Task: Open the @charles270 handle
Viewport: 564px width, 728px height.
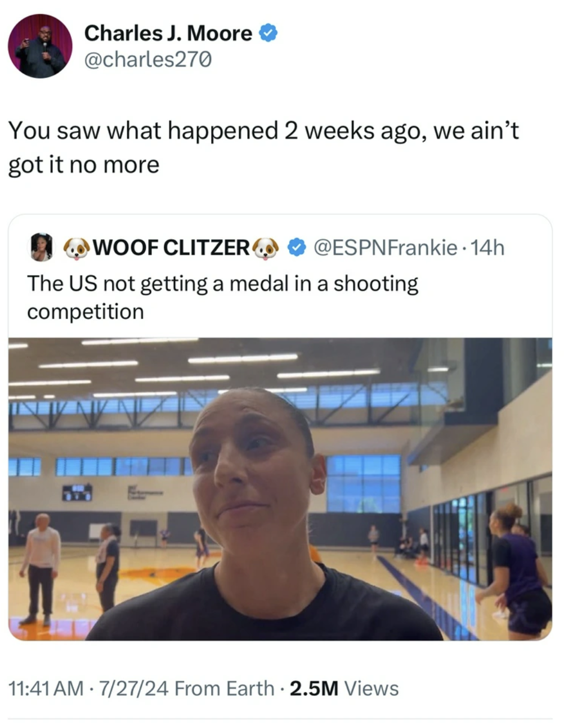Action: click(x=147, y=60)
